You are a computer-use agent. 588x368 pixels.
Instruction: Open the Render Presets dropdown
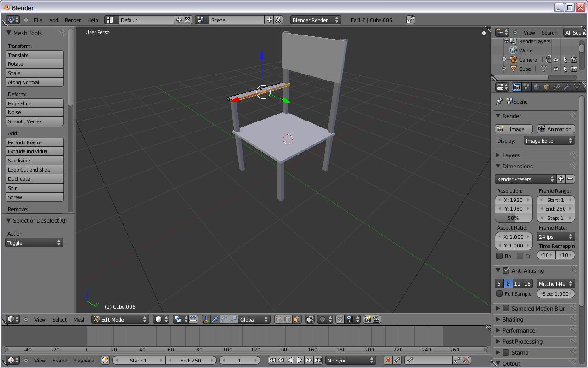pos(525,179)
